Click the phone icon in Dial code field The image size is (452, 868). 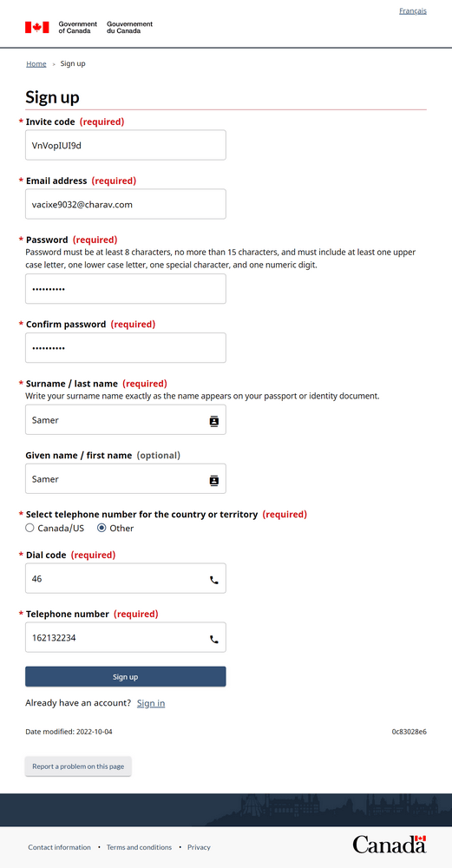pos(214,580)
